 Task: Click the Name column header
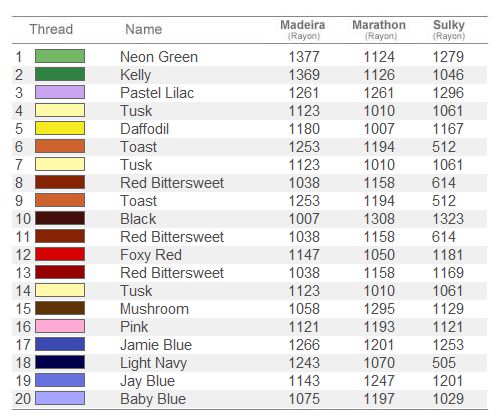144,29
